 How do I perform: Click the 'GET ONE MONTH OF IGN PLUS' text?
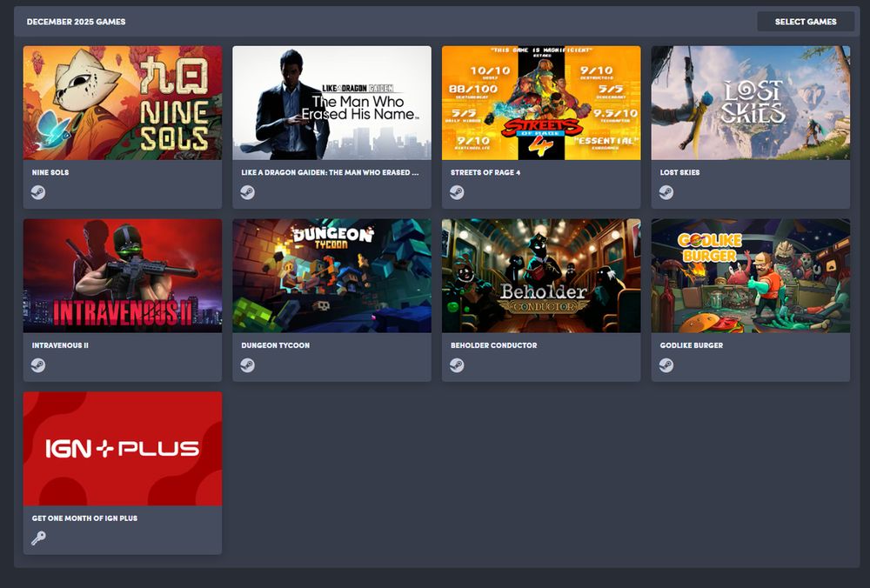pos(85,518)
